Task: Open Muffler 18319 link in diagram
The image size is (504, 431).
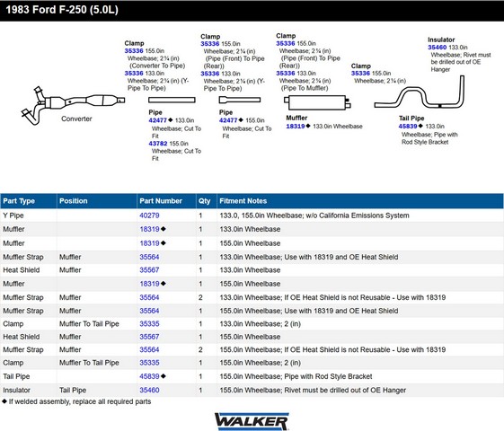Action: tap(296, 127)
